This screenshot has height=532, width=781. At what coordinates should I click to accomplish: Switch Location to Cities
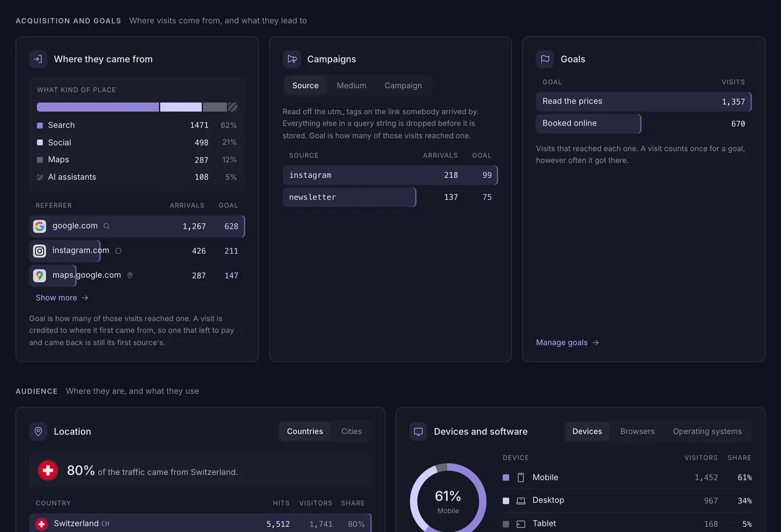tap(351, 431)
